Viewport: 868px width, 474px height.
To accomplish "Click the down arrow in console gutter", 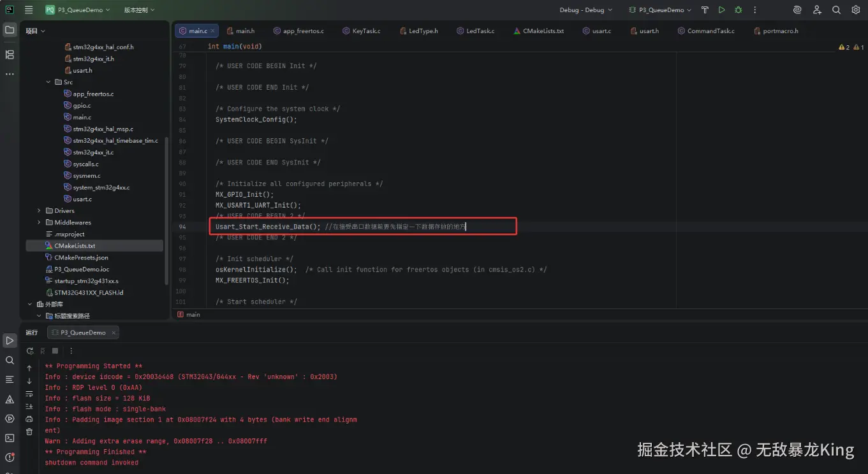I will (x=29, y=381).
